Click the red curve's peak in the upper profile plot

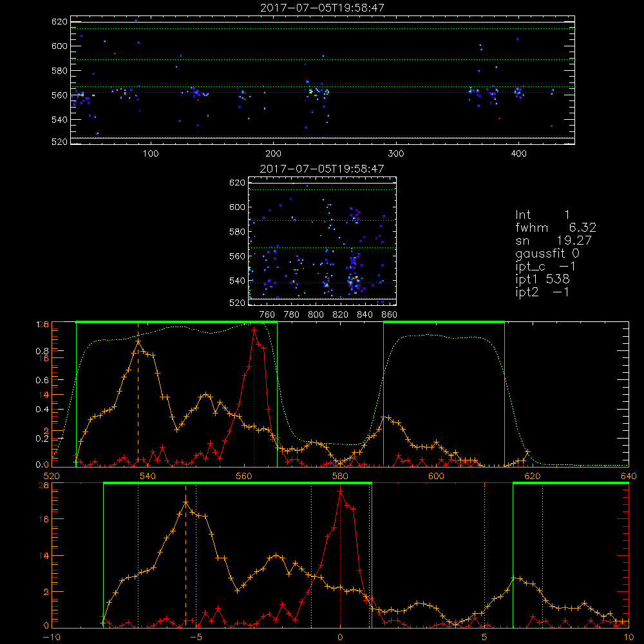click(x=254, y=329)
